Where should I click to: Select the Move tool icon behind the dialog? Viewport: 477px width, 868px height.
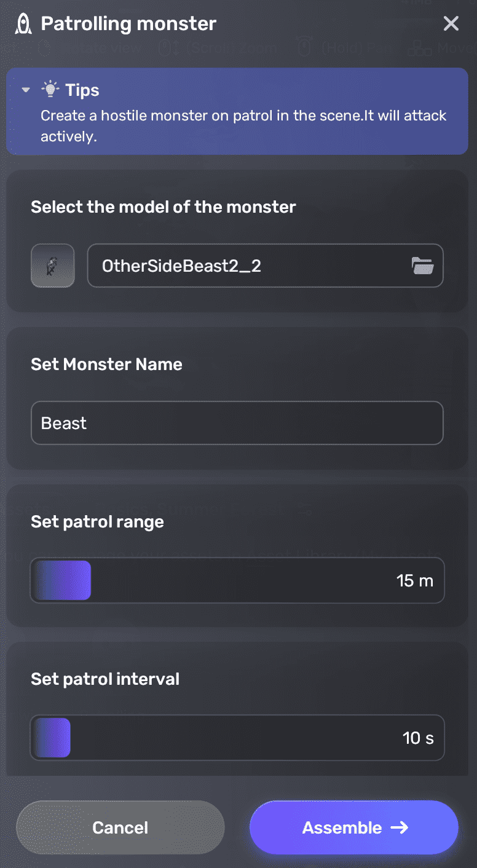pyautogui.click(x=421, y=48)
